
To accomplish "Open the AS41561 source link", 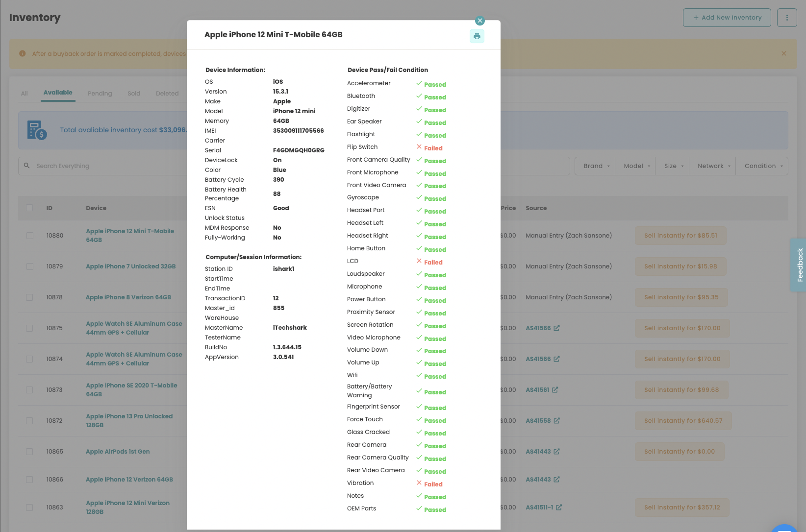I will (x=537, y=390).
